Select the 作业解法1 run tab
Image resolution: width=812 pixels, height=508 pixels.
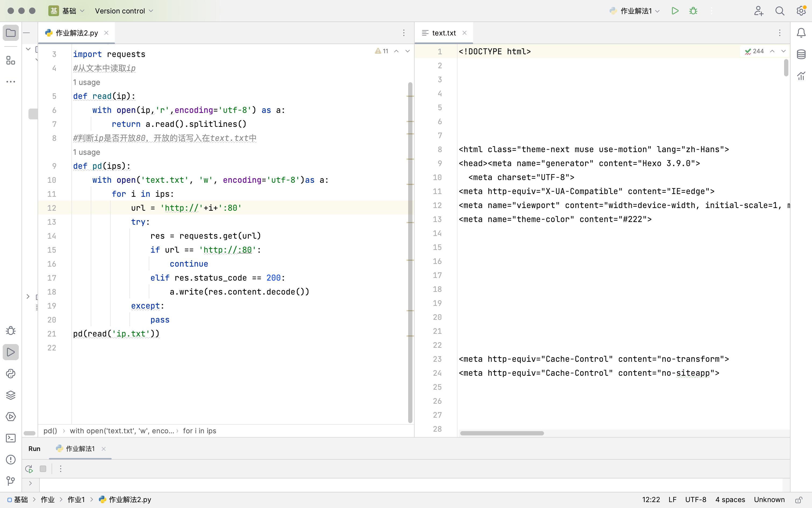[x=80, y=449]
